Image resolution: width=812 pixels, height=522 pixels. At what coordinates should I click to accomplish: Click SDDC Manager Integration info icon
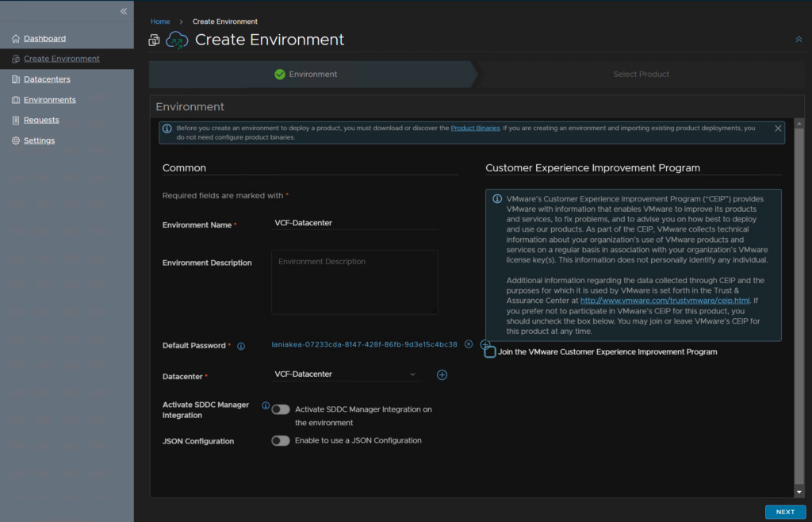tap(266, 405)
